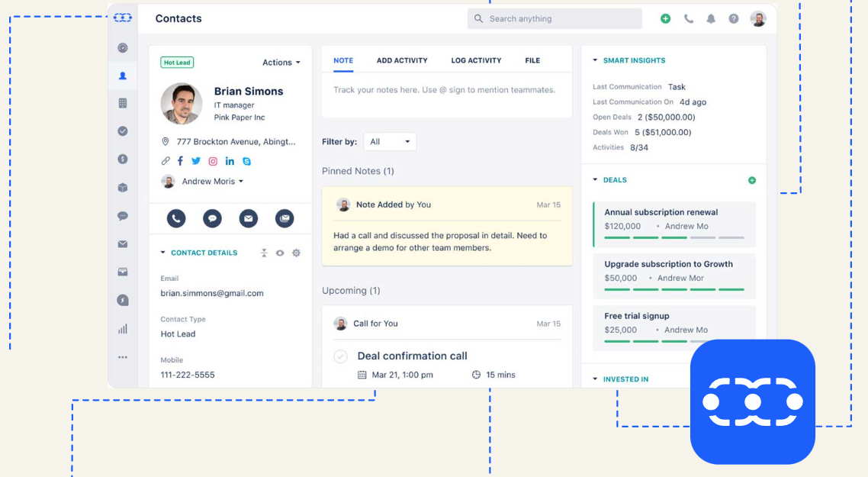
Task: Open Brian Simons' Facebook profile icon
Action: click(x=180, y=161)
